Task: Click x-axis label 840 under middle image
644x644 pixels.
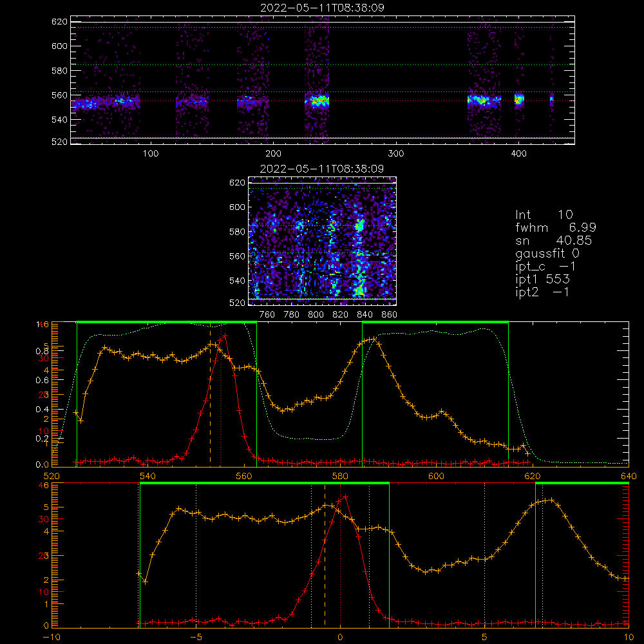Action: tap(365, 315)
